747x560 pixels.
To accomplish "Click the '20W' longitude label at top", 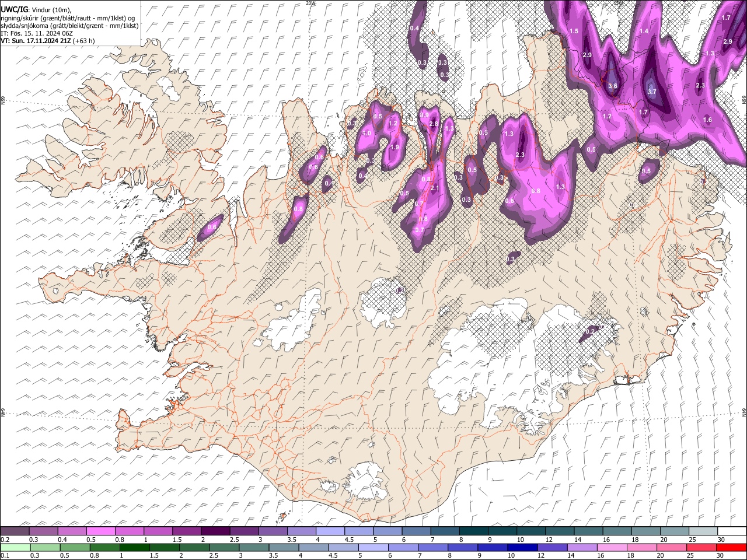I will point(310,3).
